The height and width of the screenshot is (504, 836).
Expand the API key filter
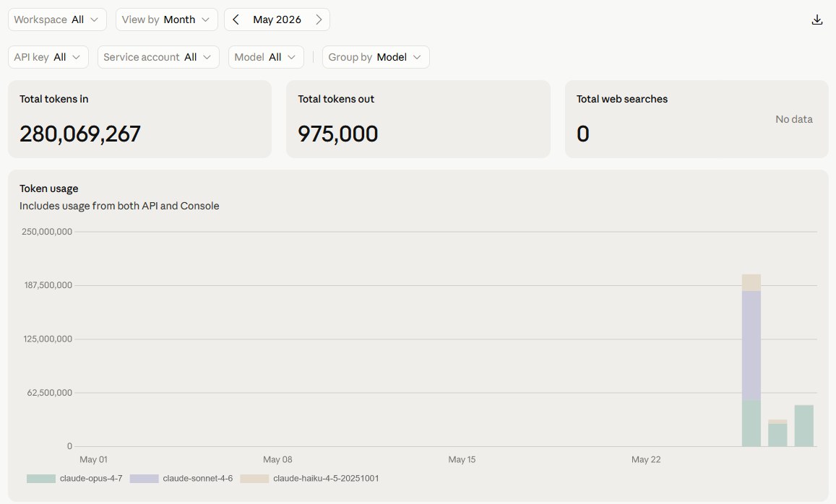click(48, 57)
